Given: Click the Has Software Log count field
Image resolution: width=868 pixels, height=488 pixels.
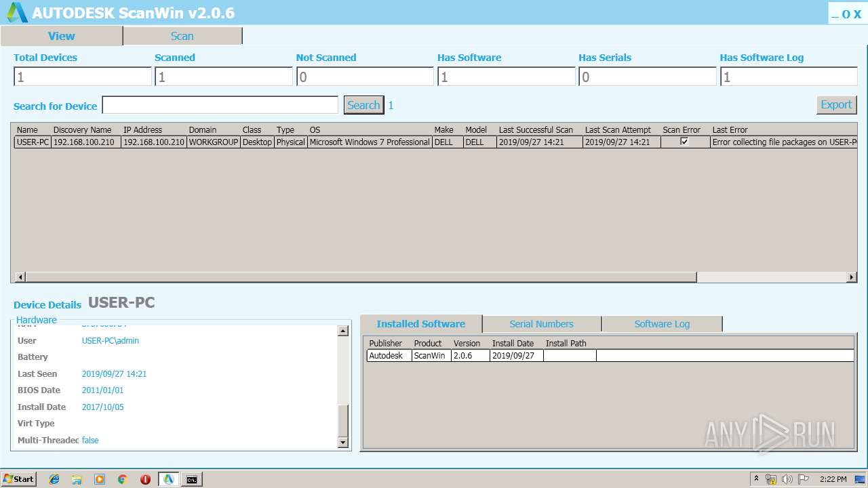Looking at the screenshot, I should [x=789, y=77].
